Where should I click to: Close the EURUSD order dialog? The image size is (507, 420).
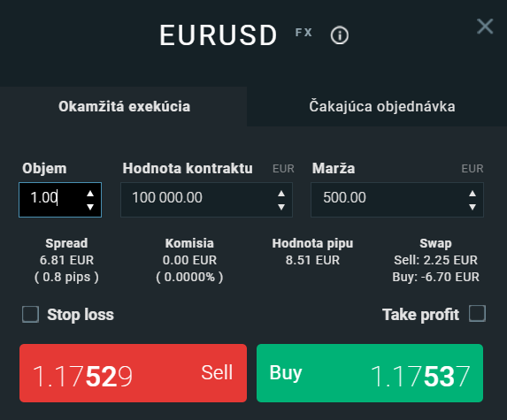tap(485, 27)
